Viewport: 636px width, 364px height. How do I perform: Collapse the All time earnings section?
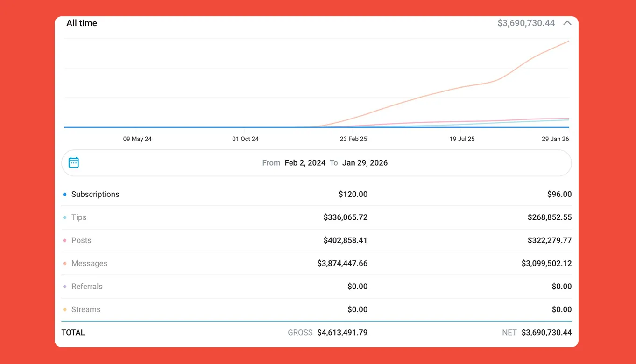click(567, 23)
